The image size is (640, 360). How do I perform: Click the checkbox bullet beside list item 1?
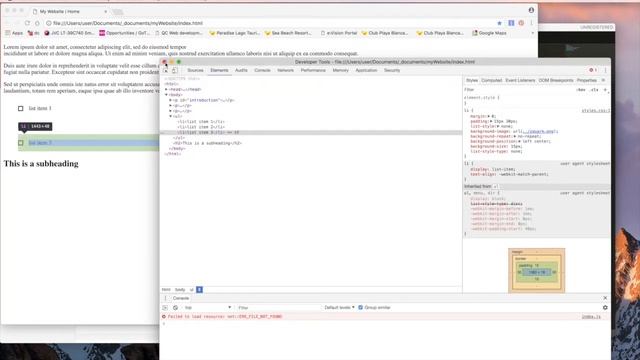pos(20,109)
